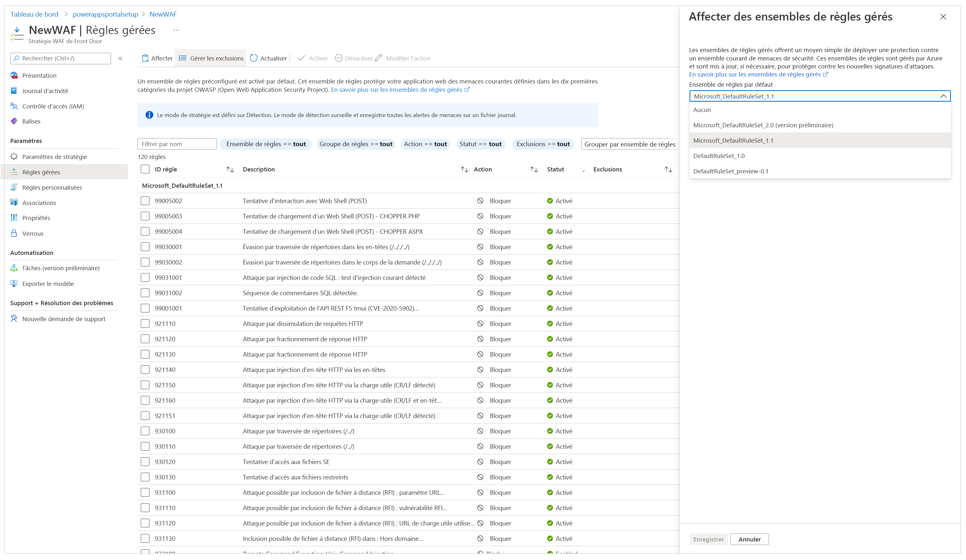Click the Verrous lock icon
The width and height of the screenshot is (966, 560).
[x=14, y=233]
